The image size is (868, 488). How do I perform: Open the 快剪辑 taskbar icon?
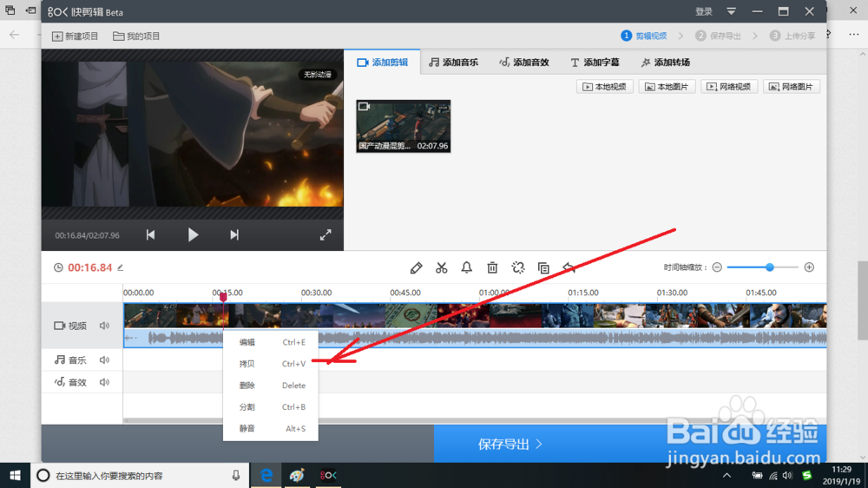(328, 475)
